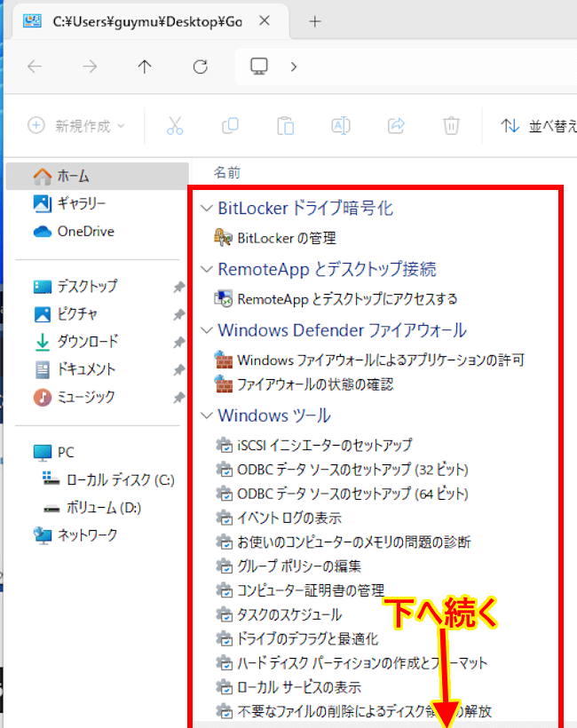Open pinned ダウンロード folder

(x=76, y=342)
